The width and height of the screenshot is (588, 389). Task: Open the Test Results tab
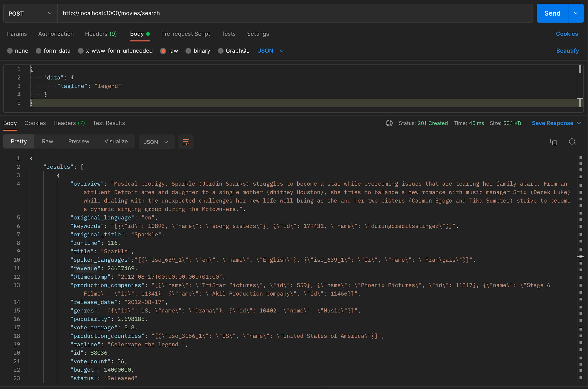109,123
